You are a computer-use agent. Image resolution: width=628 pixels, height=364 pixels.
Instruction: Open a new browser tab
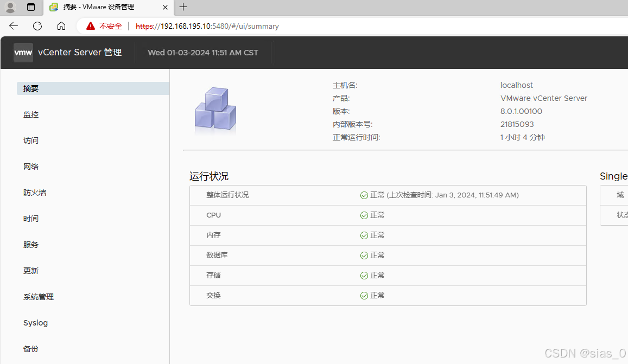click(x=183, y=7)
